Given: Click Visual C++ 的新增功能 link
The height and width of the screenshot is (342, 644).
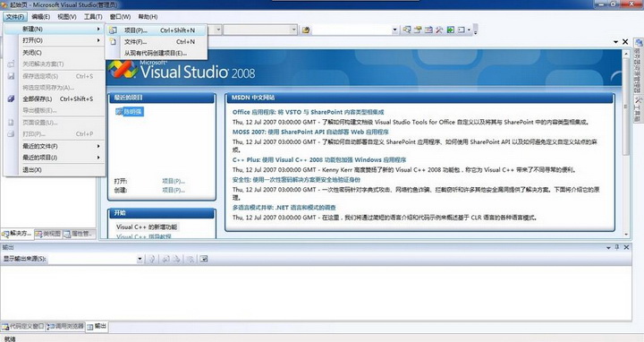Looking at the screenshot, I should [147, 227].
